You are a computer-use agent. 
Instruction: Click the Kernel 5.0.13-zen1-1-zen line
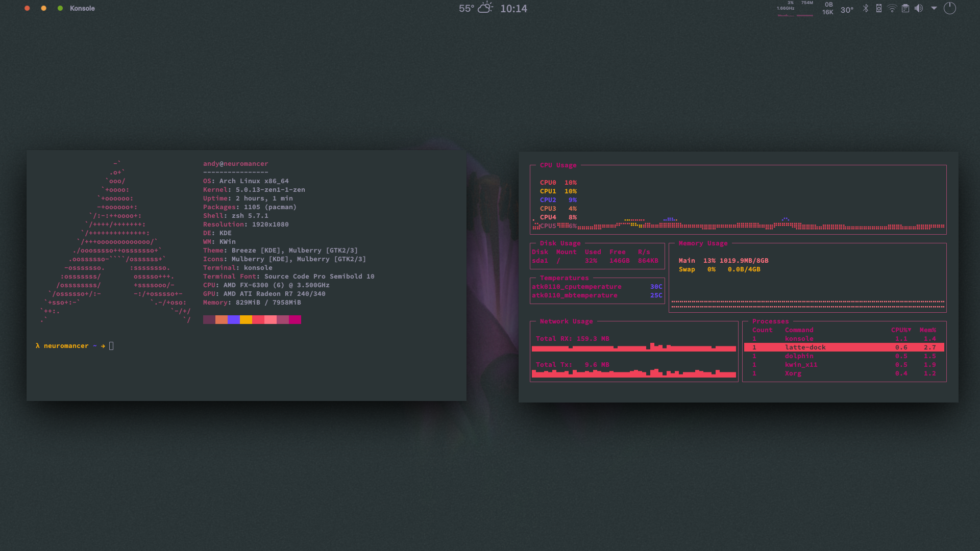254,190
